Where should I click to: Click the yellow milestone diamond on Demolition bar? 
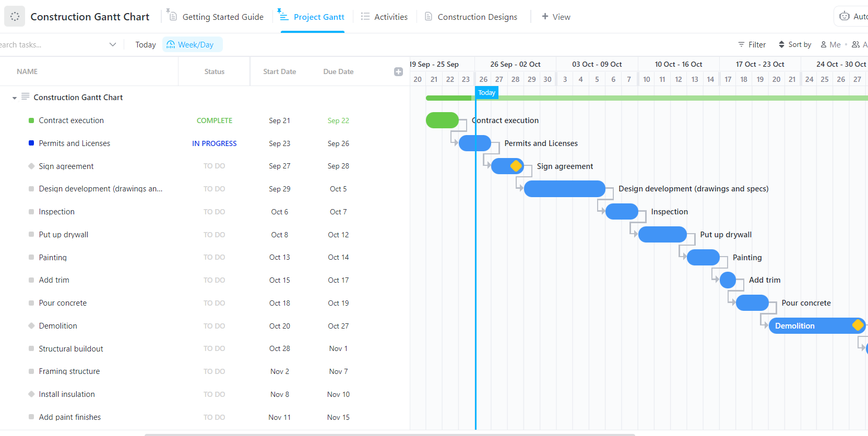(x=857, y=325)
